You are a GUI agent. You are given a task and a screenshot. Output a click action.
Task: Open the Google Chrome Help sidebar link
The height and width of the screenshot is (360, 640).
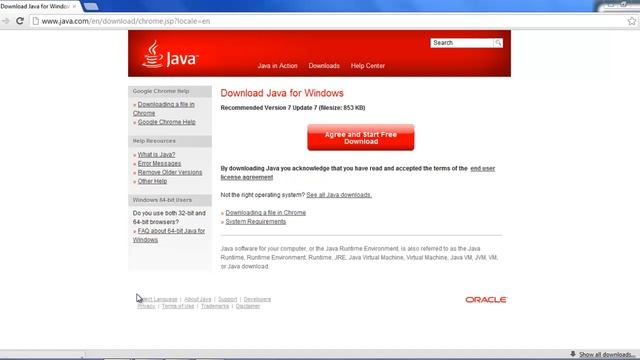pos(167,122)
